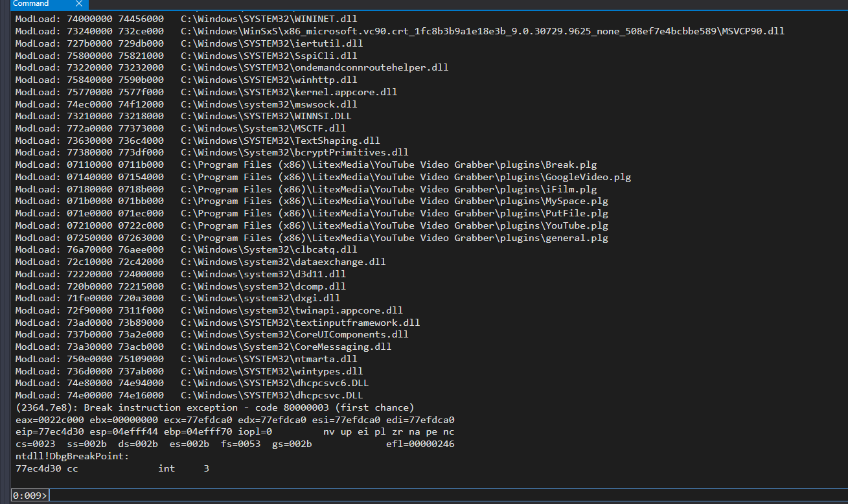The height and width of the screenshot is (504, 848).
Task: Click the ntdll!DbgBreakPoint symbol text
Action: [x=72, y=457]
